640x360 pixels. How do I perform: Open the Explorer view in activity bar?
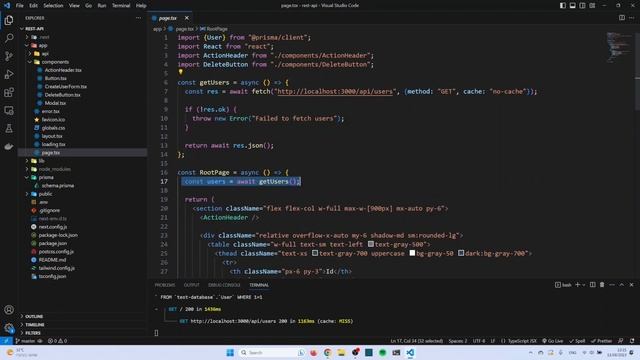pos(9,20)
